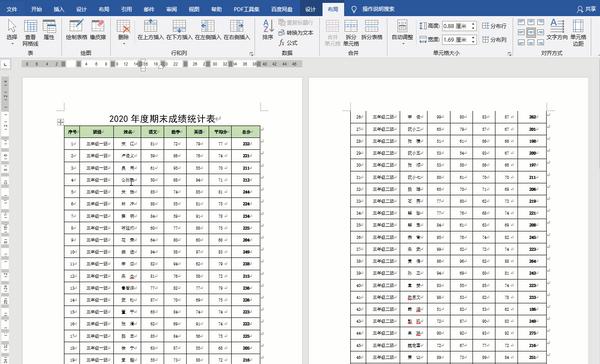The height and width of the screenshot is (364, 600).
Task: Click Split Table (拆分表格)
Action: [x=372, y=30]
